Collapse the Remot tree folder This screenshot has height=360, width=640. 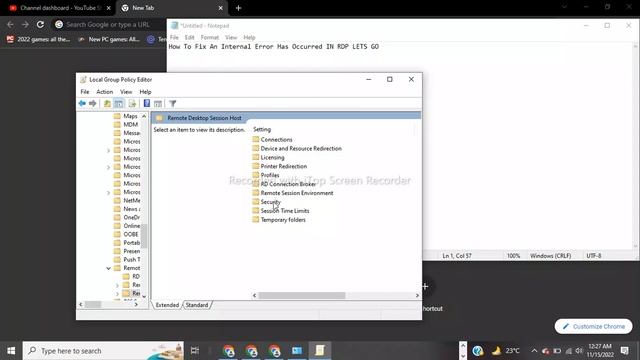coord(109,268)
